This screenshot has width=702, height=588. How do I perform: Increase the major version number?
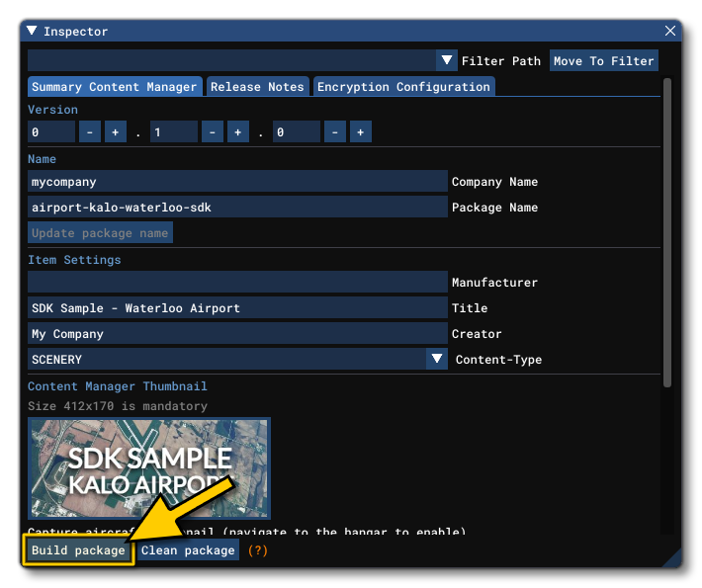[116, 132]
